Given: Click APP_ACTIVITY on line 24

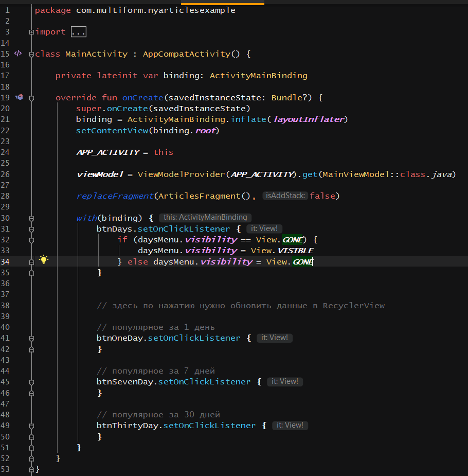Looking at the screenshot, I should click(x=108, y=152).
